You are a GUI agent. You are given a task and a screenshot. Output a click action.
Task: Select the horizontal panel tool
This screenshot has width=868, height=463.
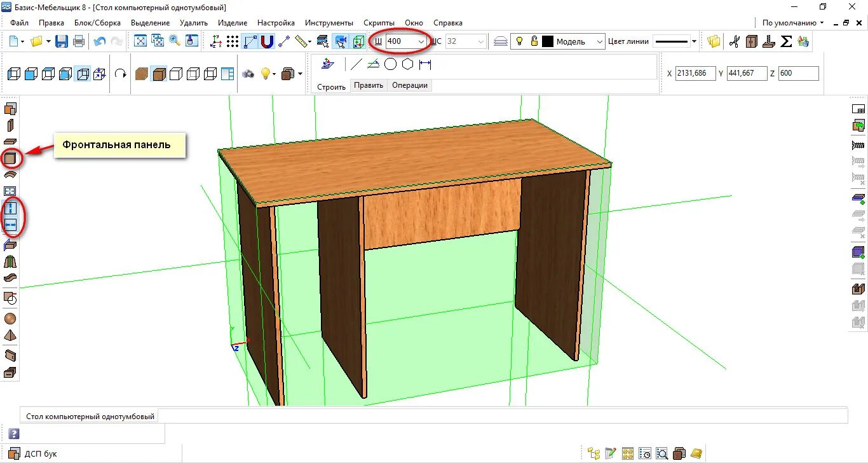coord(10,142)
